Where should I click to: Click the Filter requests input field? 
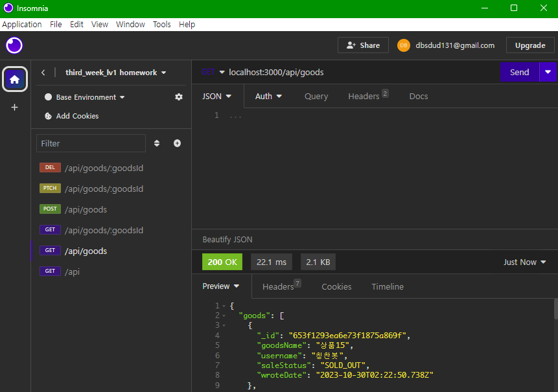(91, 143)
